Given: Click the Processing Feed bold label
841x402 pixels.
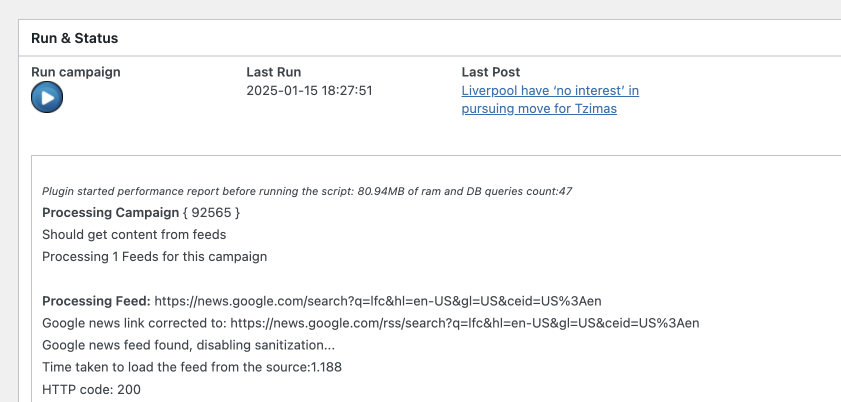Looking at the screenshot, I should (96, 300).
